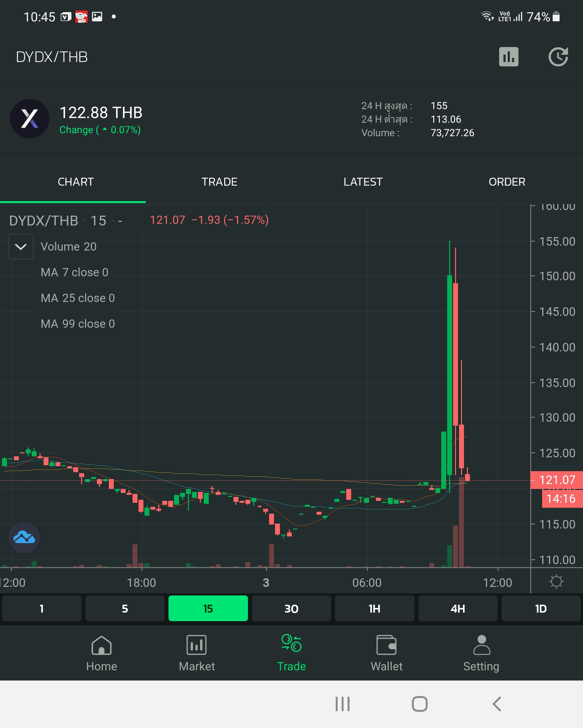Select the 1H interval
The width and height of the screenshot is (583, 728).
[375, 608]
